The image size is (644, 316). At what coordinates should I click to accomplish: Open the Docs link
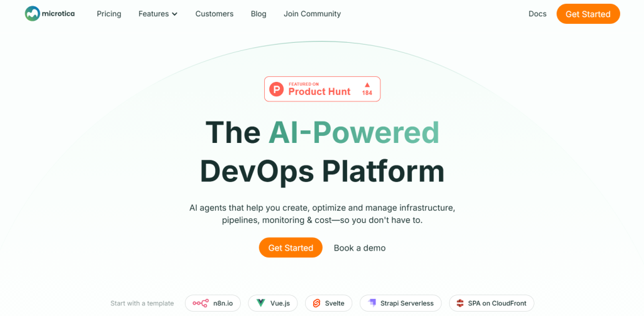click(x=537, y=14)
